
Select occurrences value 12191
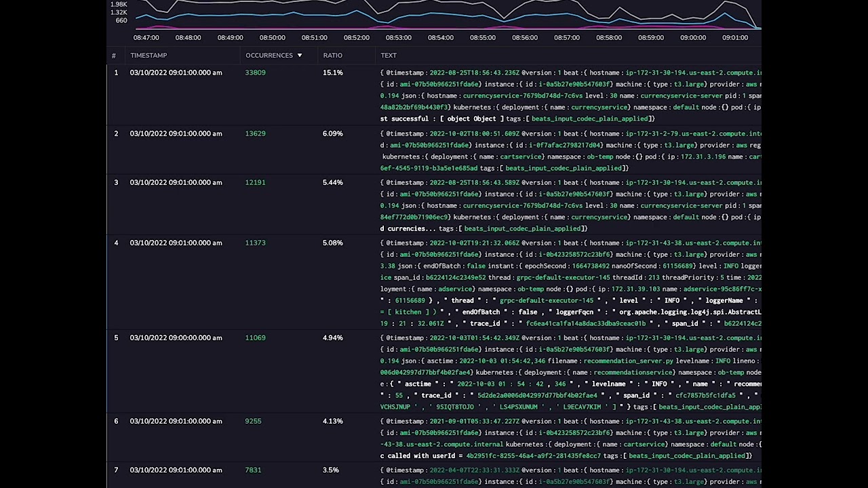point(255,182)
